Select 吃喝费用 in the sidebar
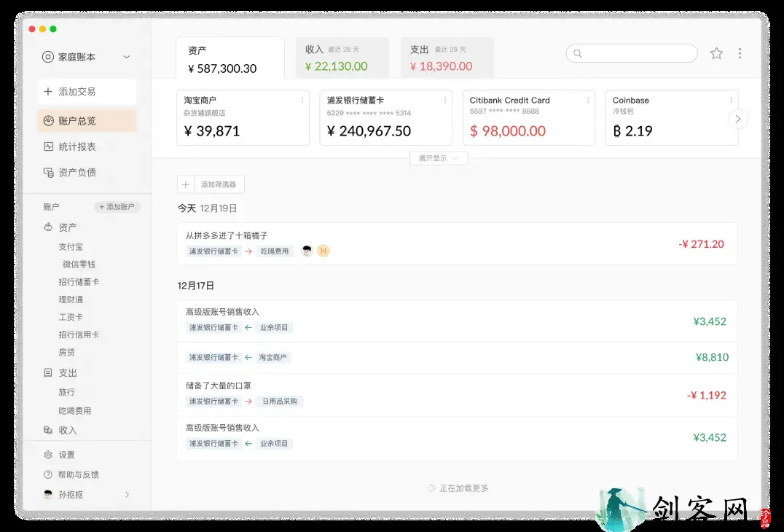The height and width of the screenshot is (532, 784). pos(74,411)
